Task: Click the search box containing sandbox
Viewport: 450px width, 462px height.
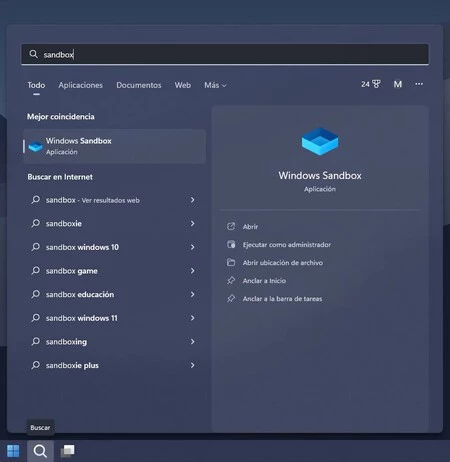Action: (x=225, y=54)
